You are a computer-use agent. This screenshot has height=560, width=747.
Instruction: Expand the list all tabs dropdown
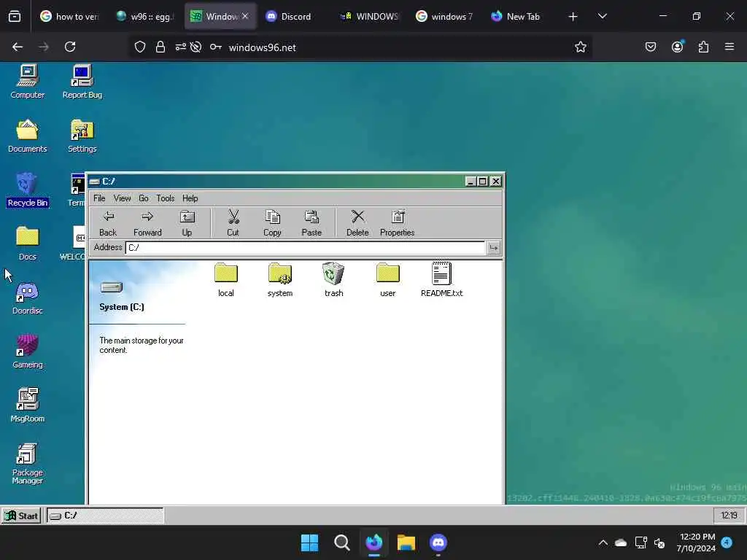point(602,17)
